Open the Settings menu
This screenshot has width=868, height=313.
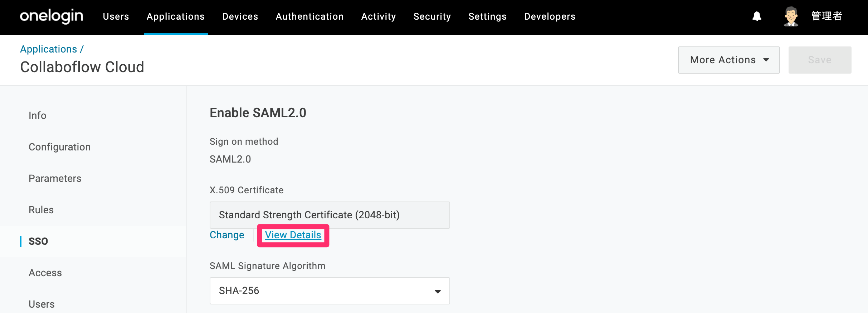[x=487, y=16]
